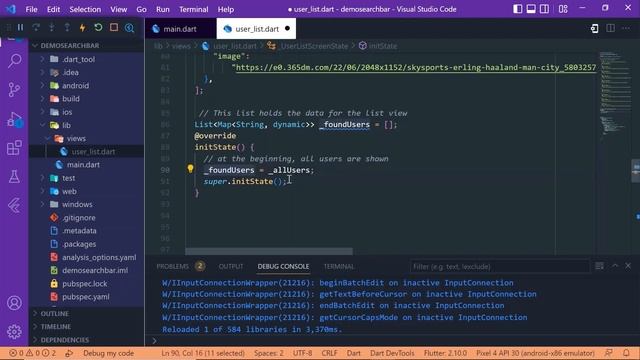640x360 pixels.
Task: Click the lightbulb quick fix icon
Action: pyautogui.click(x=190, y=169)
